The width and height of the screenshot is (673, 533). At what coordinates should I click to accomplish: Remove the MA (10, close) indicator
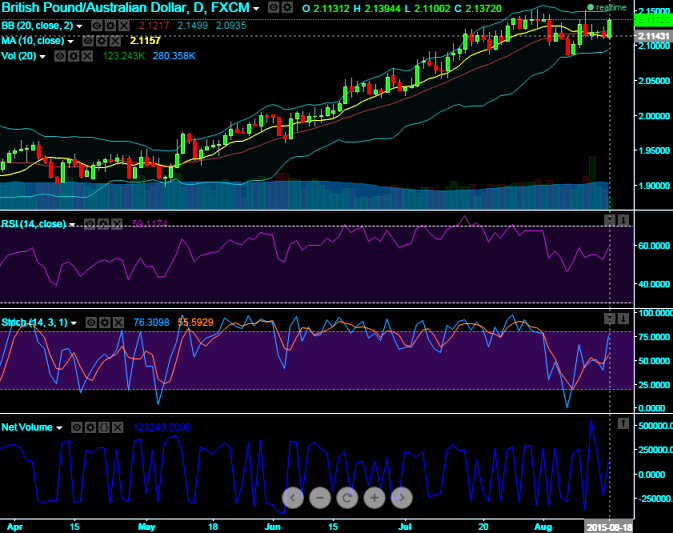[x=115, y=41]
